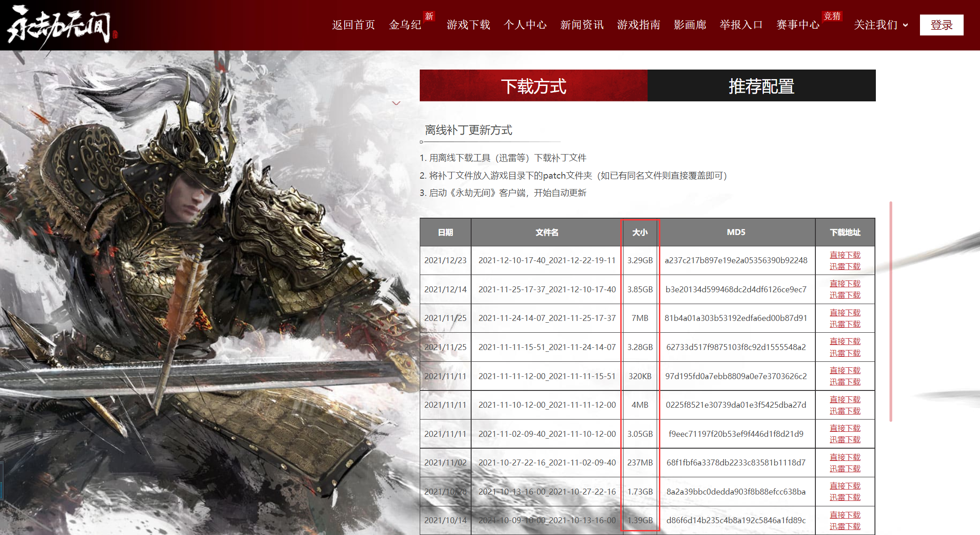Switch to 下载方式 tab
The height and width of the screenshot is (535, 980).
[533, 85]
